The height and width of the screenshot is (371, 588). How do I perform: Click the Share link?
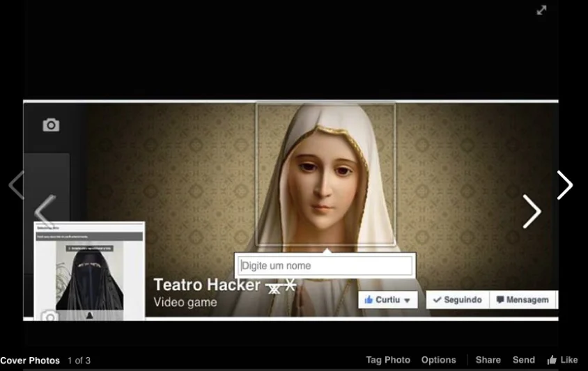(x=488, y=360)
